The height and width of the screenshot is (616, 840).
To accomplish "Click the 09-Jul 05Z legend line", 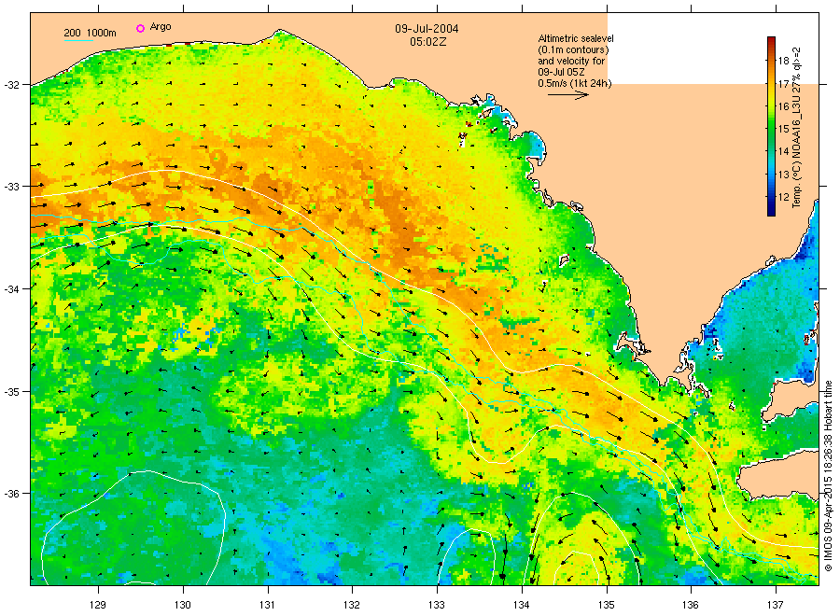I will [x=561, y=72].
